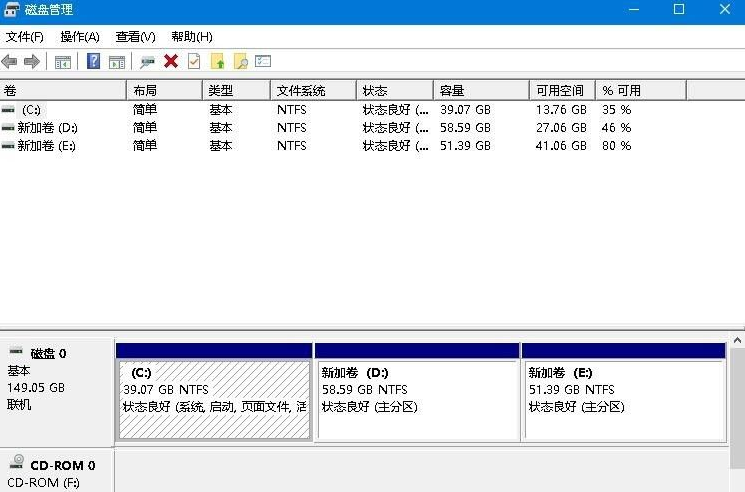Sort by the 可用空间 column header

pyautogui.click(x=560, y=90)
